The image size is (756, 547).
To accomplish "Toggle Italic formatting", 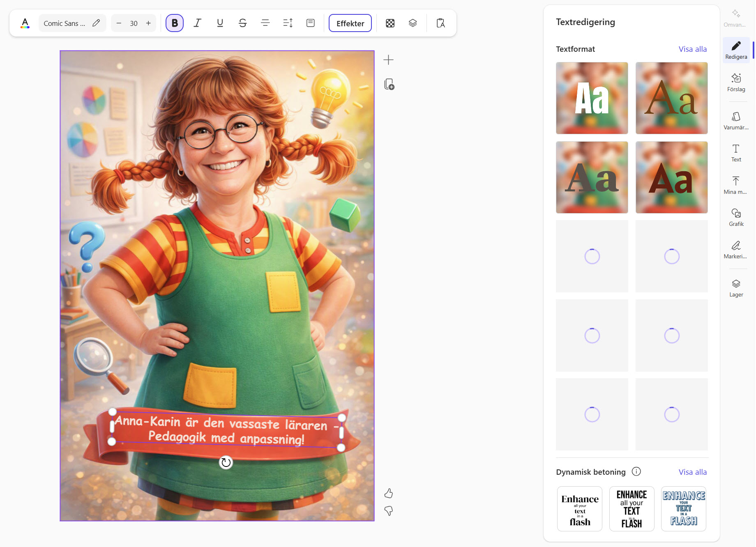I will [198, 23].
